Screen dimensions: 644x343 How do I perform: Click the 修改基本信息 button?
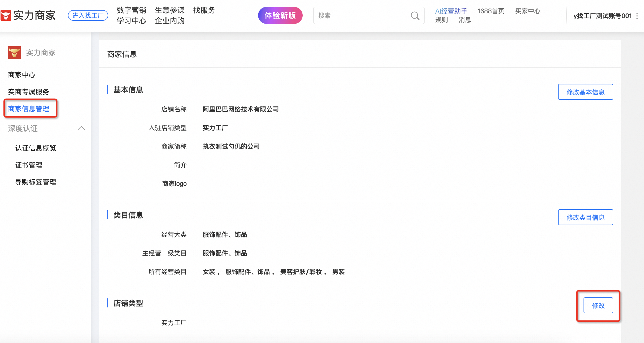[x=585, y=92]
